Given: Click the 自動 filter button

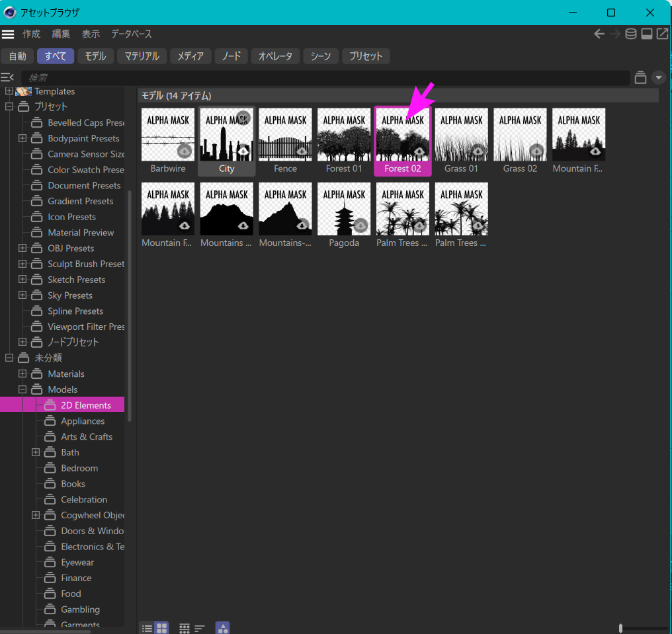Looking at the screenshot, I should (18, 56).
